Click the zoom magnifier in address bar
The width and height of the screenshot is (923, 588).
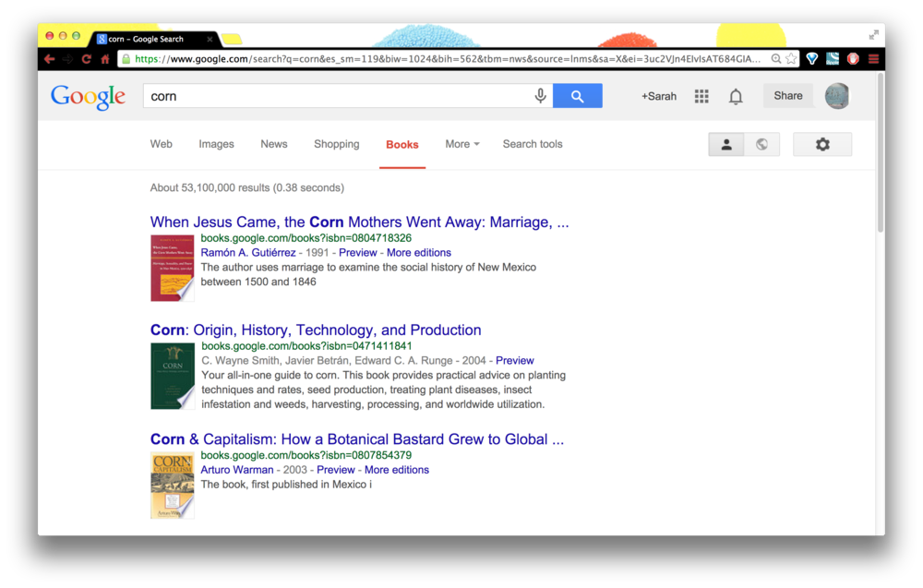(776, 59)
